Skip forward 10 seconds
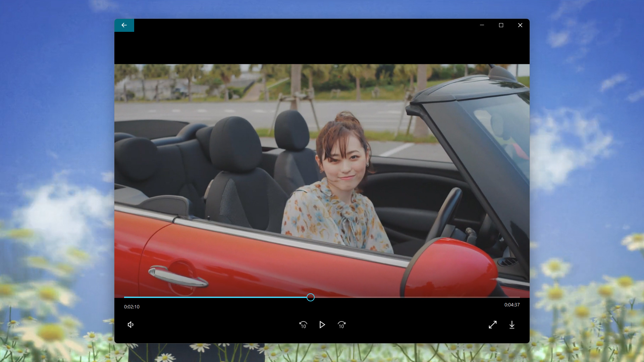 [x=341, y=324]
